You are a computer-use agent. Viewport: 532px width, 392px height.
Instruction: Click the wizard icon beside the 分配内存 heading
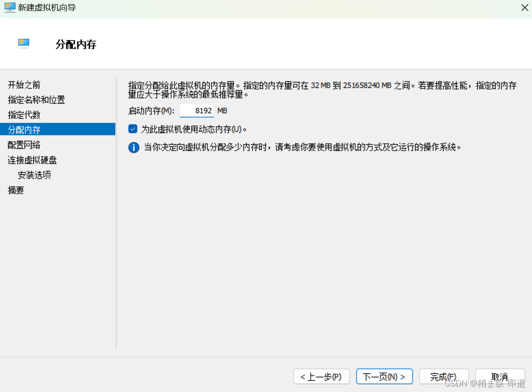[x=23, y=43]
